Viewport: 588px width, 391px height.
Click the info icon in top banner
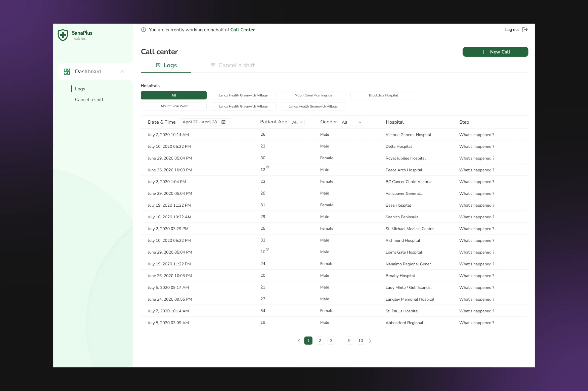click(143, 30)
